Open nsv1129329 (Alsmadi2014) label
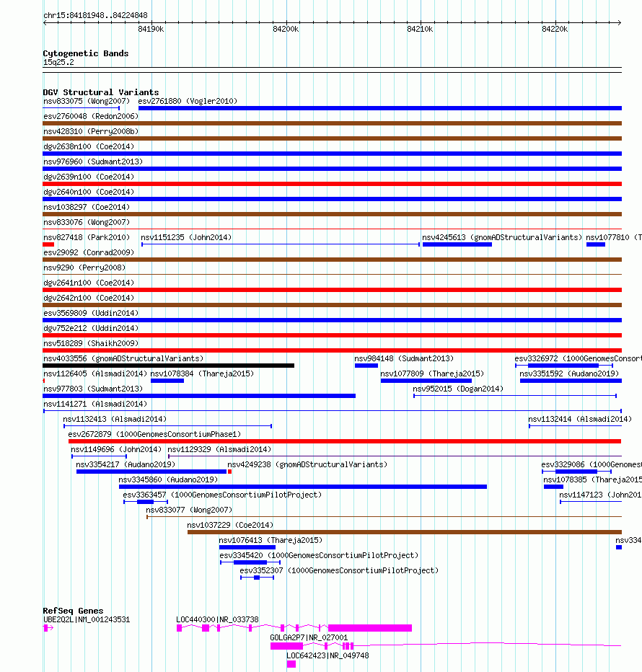The width and height of the screenshot is (642, 672). [x=219, y=449]
